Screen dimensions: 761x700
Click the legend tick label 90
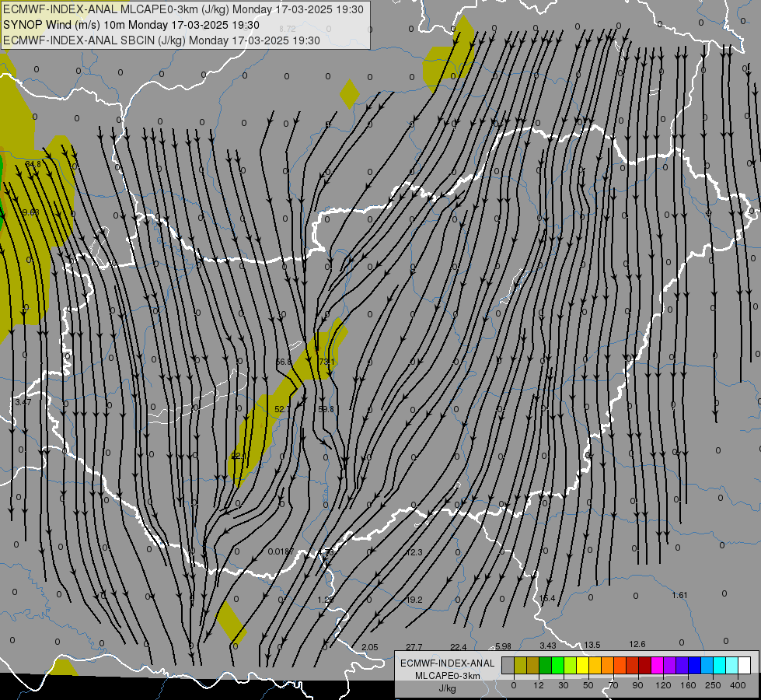[637, 685]
